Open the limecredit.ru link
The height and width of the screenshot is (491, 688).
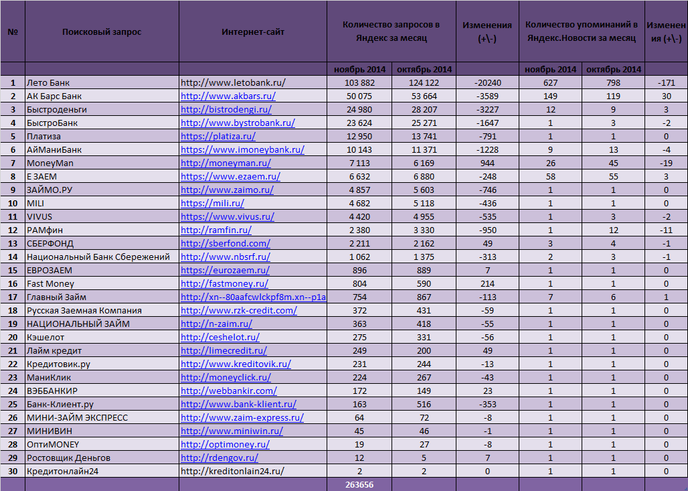[x=224, y=351]
